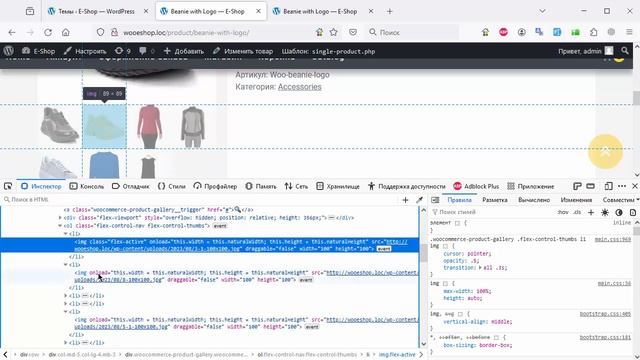The width and height of the screenshot is (640, 360).
Task: Open the Консоль DevTools tab
Action: coord(87,186)
